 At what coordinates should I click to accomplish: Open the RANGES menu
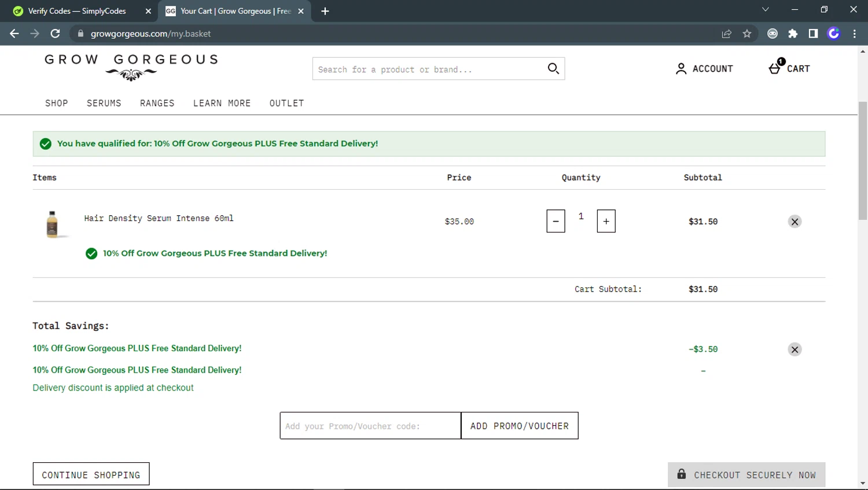157,103
